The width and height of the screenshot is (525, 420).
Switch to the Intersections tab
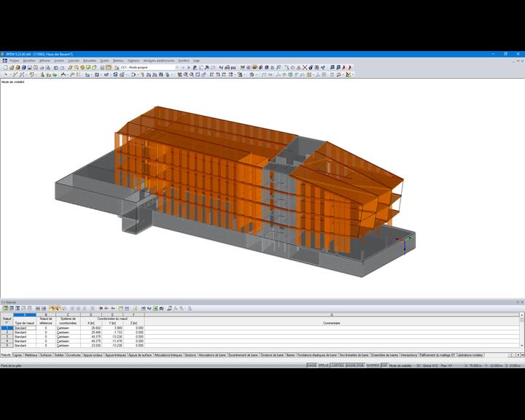pyautogui.click(x=409, y=354)
